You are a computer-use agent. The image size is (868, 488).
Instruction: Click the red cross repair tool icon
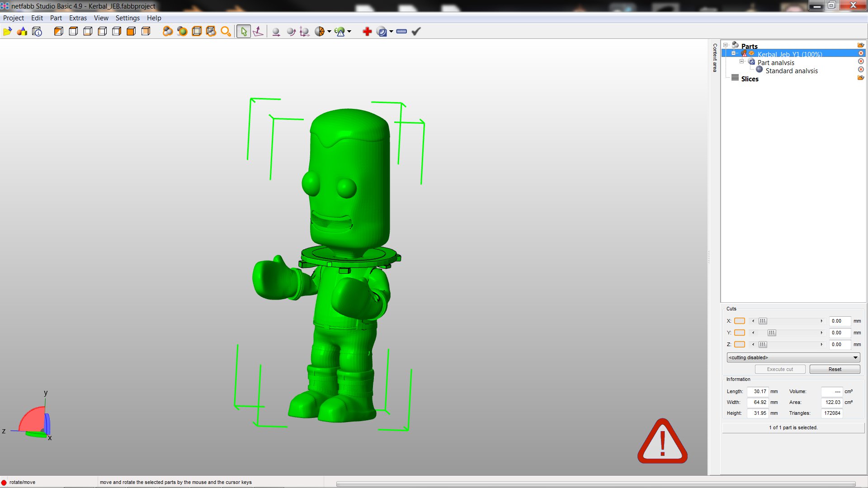pos(367,32)
